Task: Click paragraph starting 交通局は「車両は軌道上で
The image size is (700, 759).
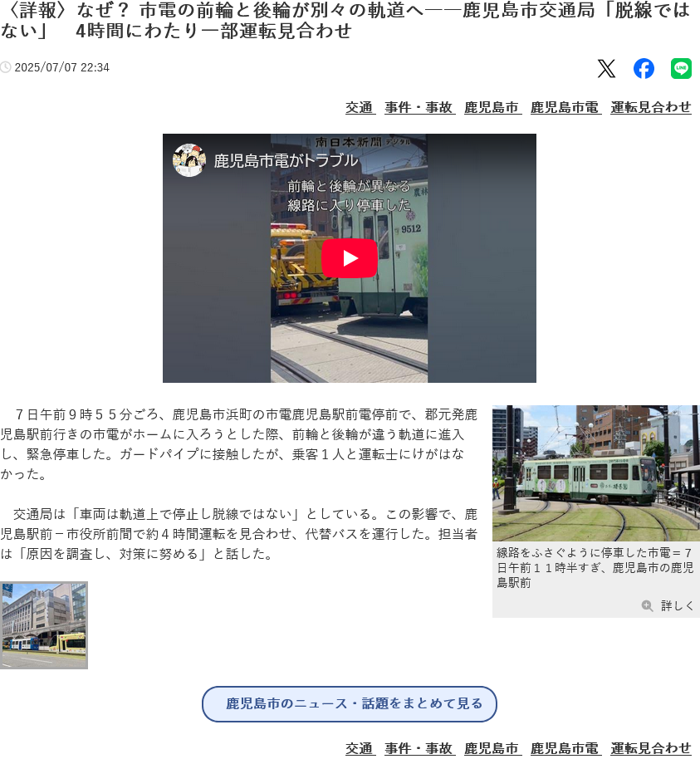Action: pyautogui.click(x=238, y=533)
